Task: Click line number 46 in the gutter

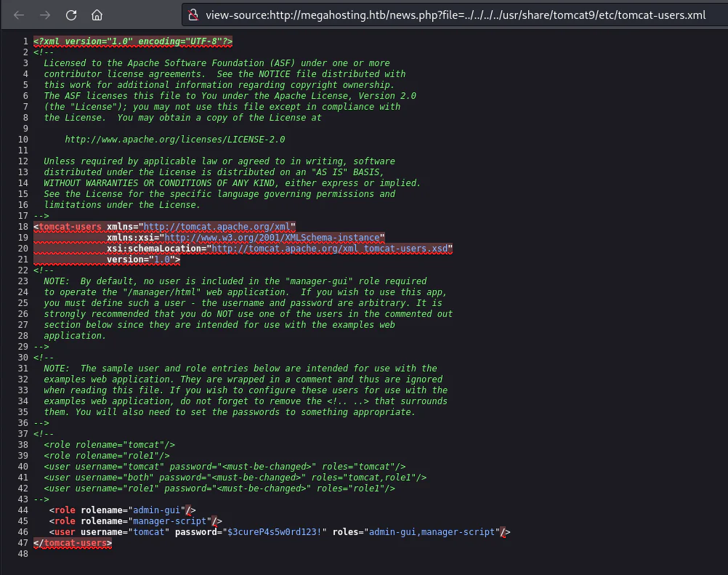Action: pos(23,532)
